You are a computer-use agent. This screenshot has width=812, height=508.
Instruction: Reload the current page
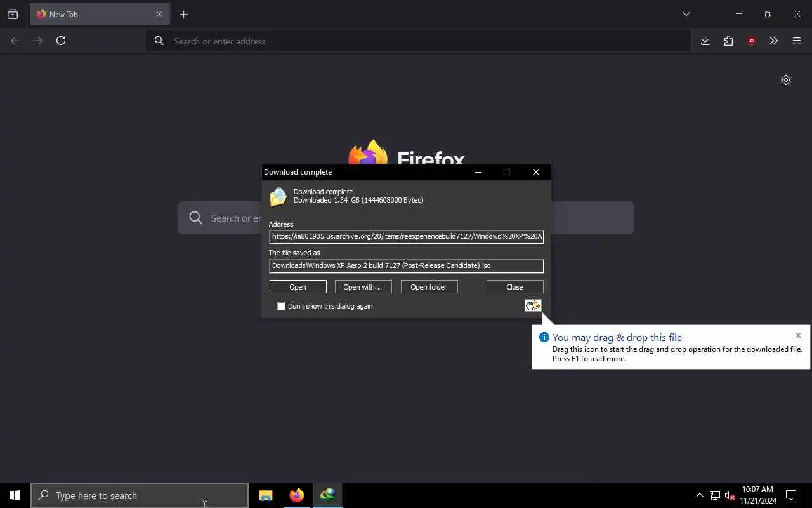(61, 41)
